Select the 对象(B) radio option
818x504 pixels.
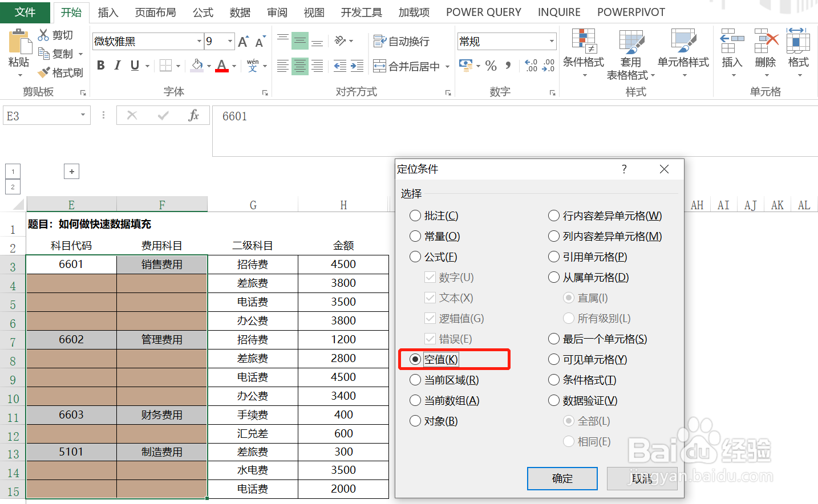(x=434, y=421)
